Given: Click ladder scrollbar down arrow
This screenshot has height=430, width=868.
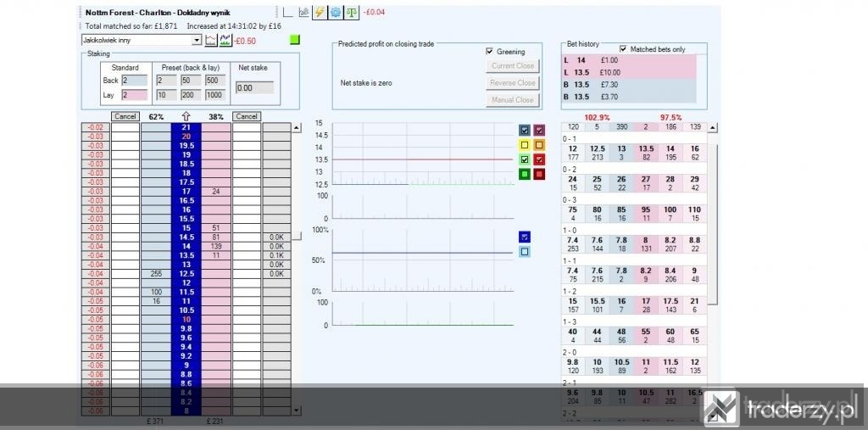Looking at the screenshot, I should click(297, 410).
